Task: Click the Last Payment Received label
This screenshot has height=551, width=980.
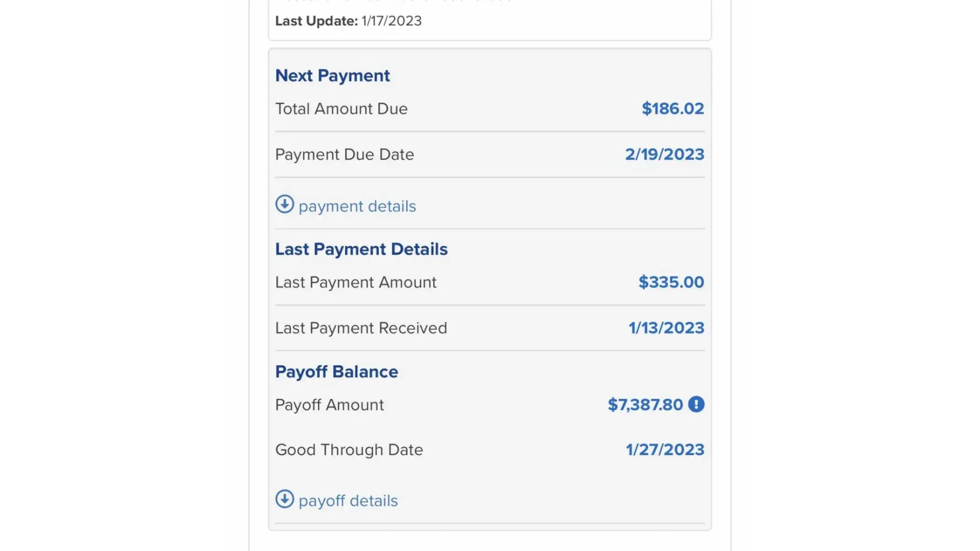Action: [361, 328]
